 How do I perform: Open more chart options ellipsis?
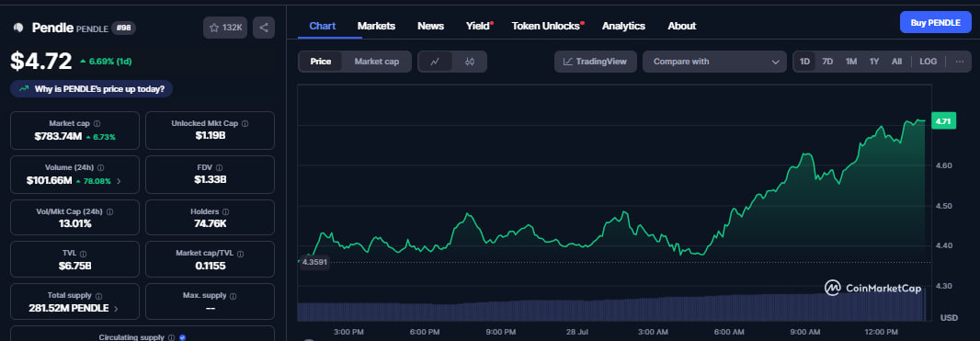pyautogui.click(x=960, y=62)
